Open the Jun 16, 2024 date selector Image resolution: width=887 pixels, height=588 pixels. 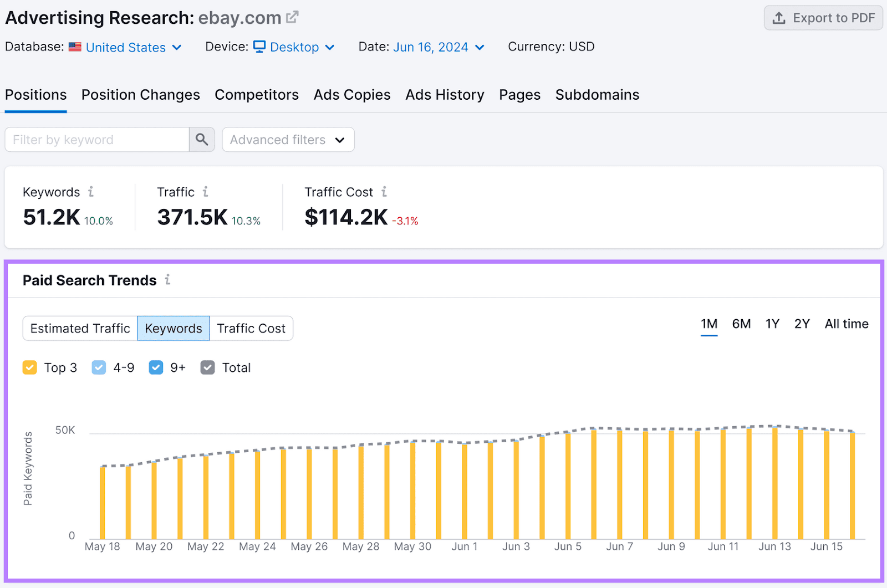click(439, 47)
